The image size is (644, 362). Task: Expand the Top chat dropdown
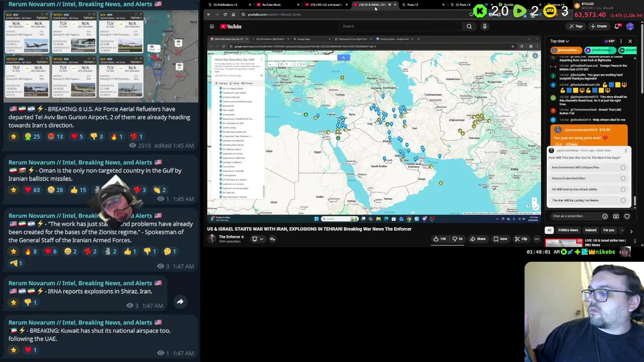[x=559, y=41]
